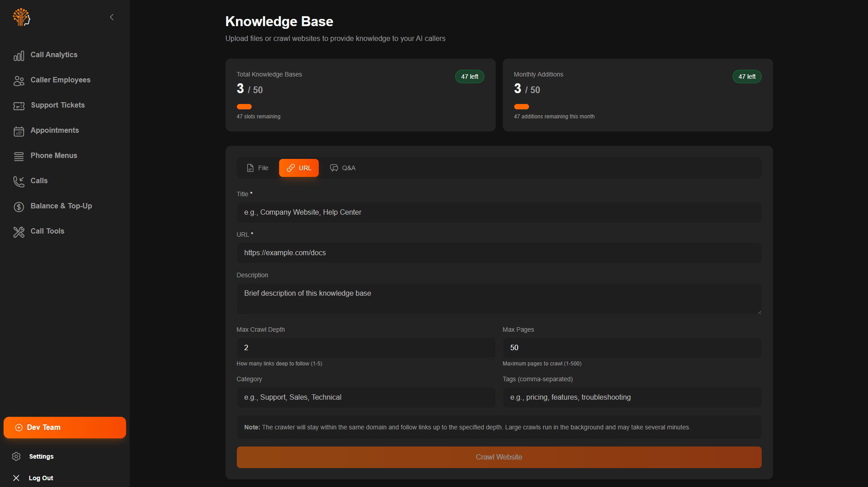Click the Call Analytics bar chart icon

(18, 55)
